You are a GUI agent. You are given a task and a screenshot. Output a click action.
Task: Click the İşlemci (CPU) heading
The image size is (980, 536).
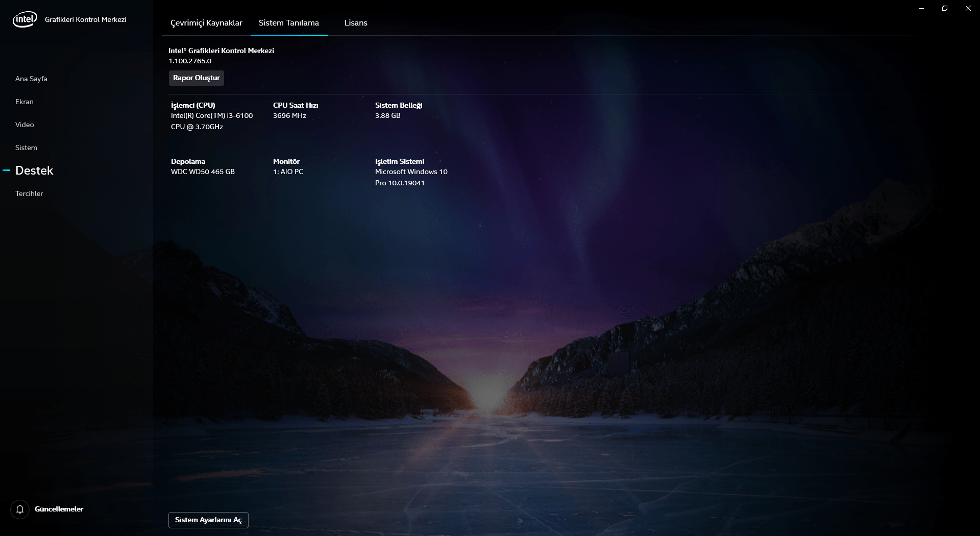(x=193, y=105)
